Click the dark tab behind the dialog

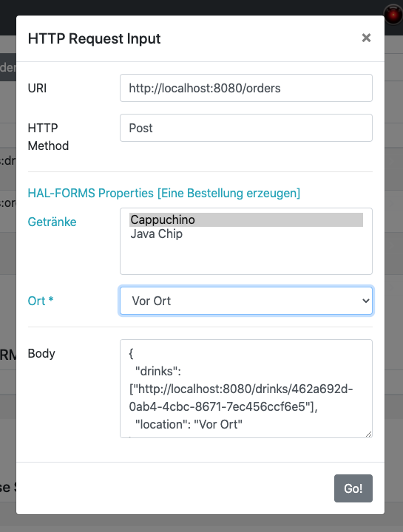point(8,66)
